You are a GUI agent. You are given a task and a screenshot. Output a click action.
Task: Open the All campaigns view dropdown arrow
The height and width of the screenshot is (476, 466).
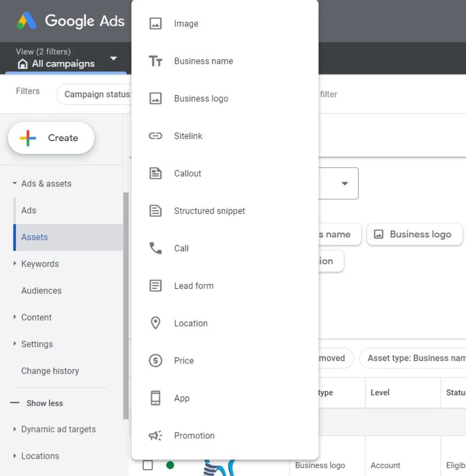(x=114, y=59)
